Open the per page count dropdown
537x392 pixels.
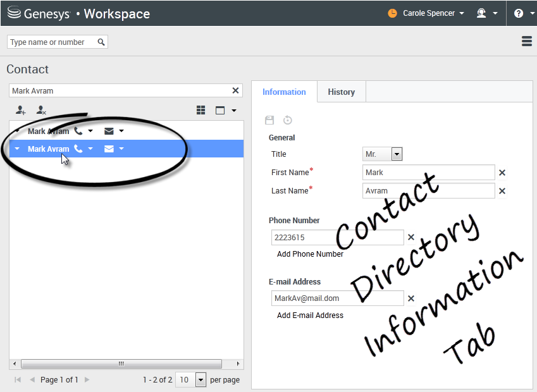[201, 380]
